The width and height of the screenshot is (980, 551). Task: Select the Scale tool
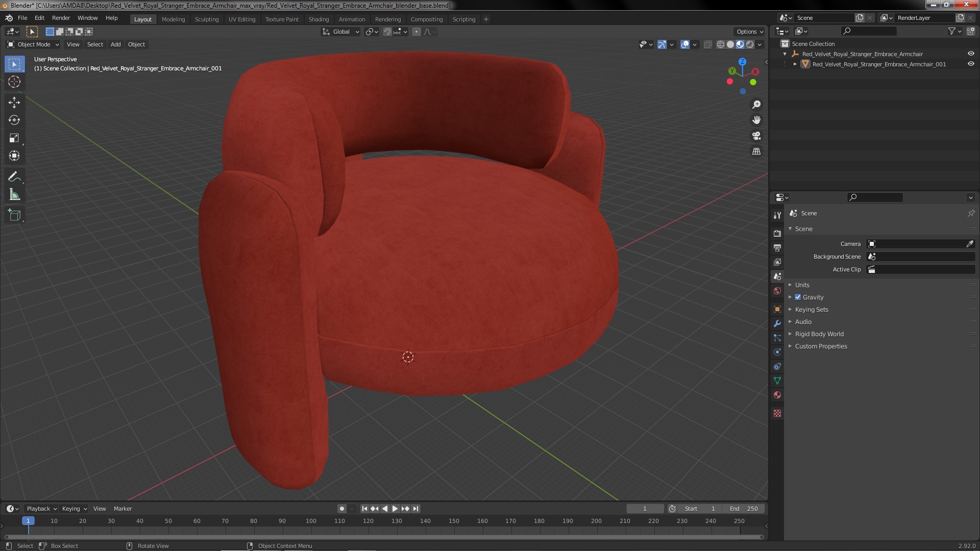tap(14, 138)
